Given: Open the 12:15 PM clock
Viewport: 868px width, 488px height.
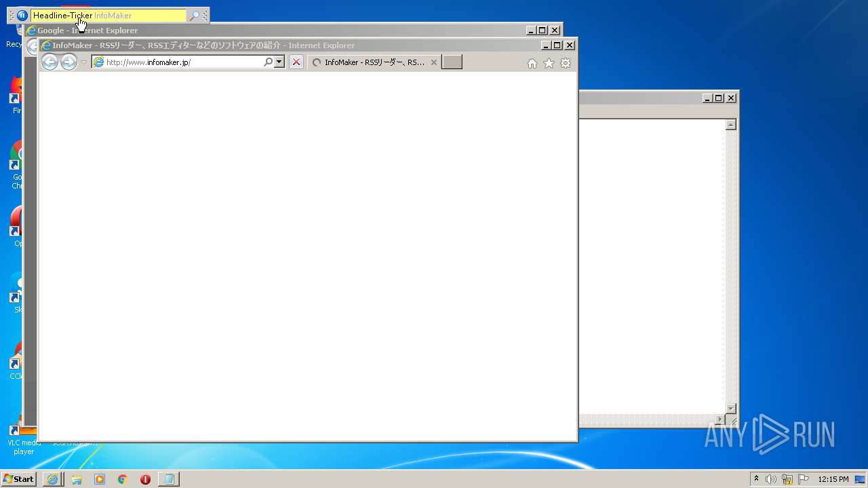Looking at the screenshot, I should (833, 479).
